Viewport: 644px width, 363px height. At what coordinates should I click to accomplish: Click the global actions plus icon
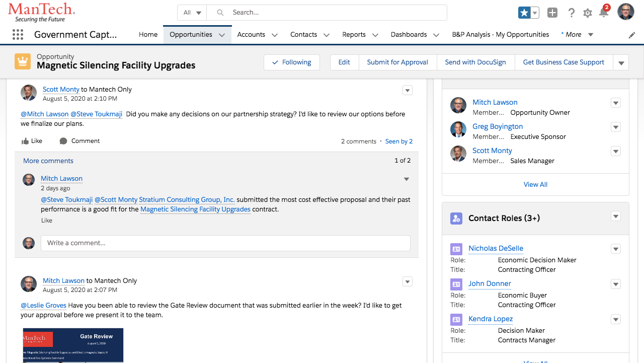click(552, 13)
